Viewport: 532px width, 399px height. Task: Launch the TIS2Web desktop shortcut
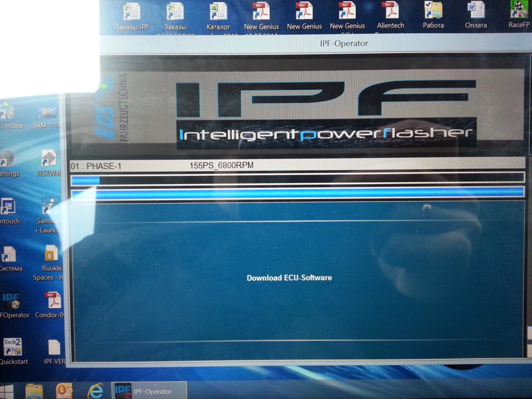pyautogui.click(x=49, y=163)
